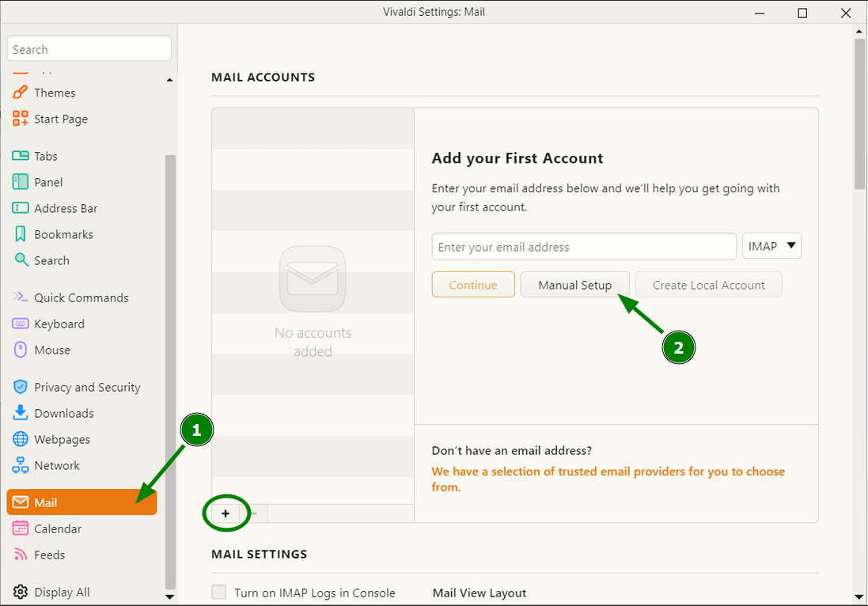Click the 'Add your First Account' heading
Image resolution: width=868 pixels, height=606 pixels.
[x=517, y=158]
